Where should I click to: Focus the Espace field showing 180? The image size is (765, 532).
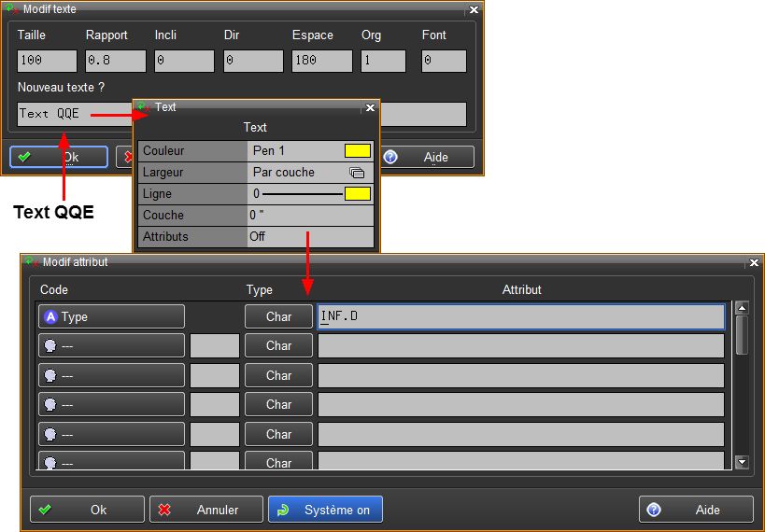click(321, 62)
